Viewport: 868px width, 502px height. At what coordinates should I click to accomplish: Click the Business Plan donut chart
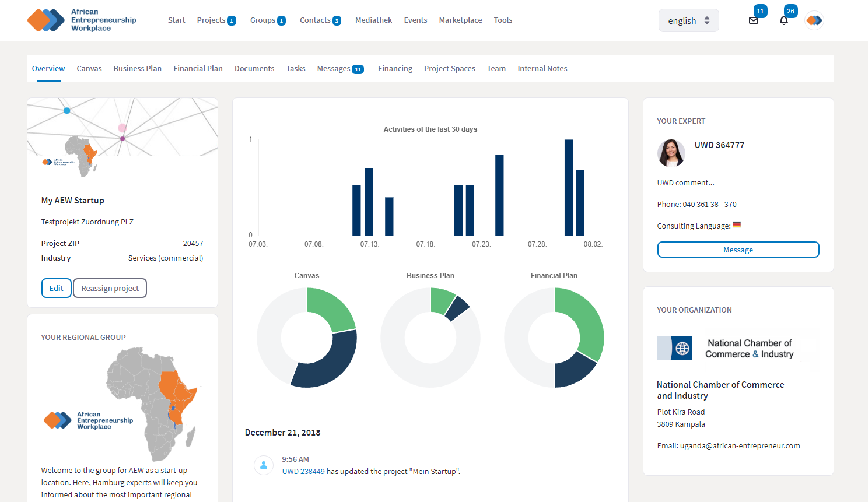(430, 338)
